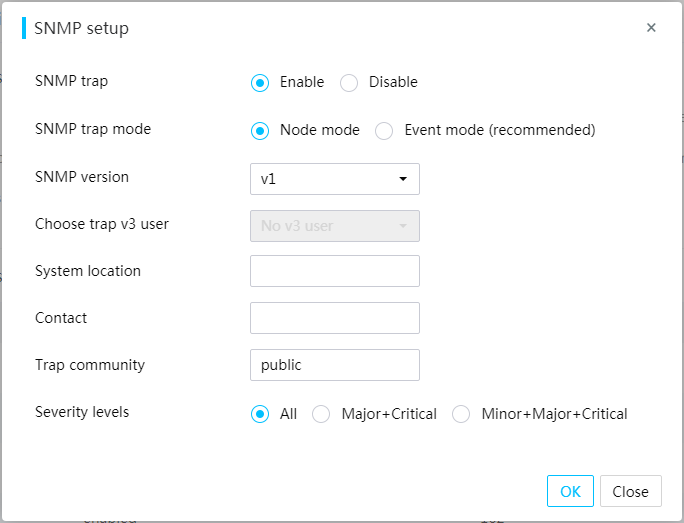Click the System location input field

pos(335,271)
